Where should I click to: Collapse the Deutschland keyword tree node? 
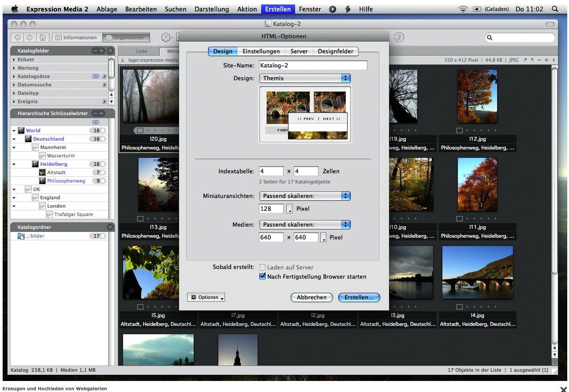pyautogui.click(x=14, y=139)
